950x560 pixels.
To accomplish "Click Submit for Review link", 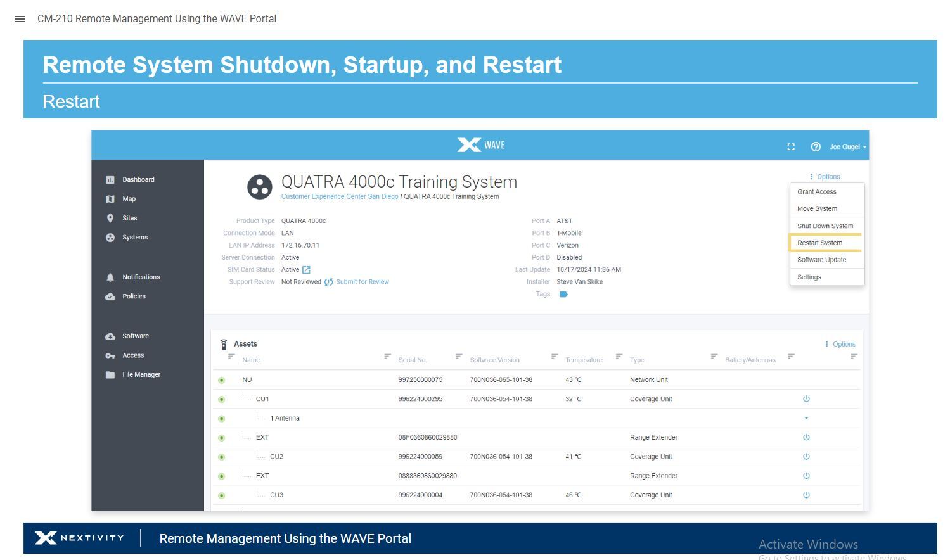I will tap(363, 282).
